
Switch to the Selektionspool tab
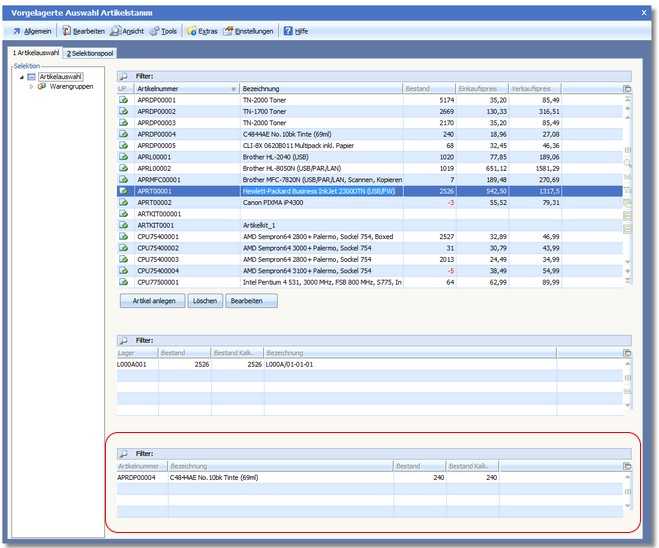pyautogui.click(x=90, y=52)
